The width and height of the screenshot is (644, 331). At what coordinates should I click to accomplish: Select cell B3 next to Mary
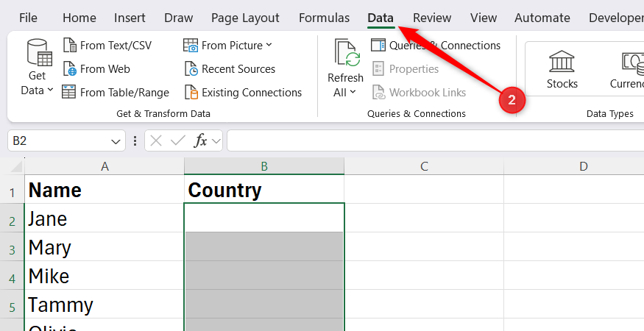[264, 247]
